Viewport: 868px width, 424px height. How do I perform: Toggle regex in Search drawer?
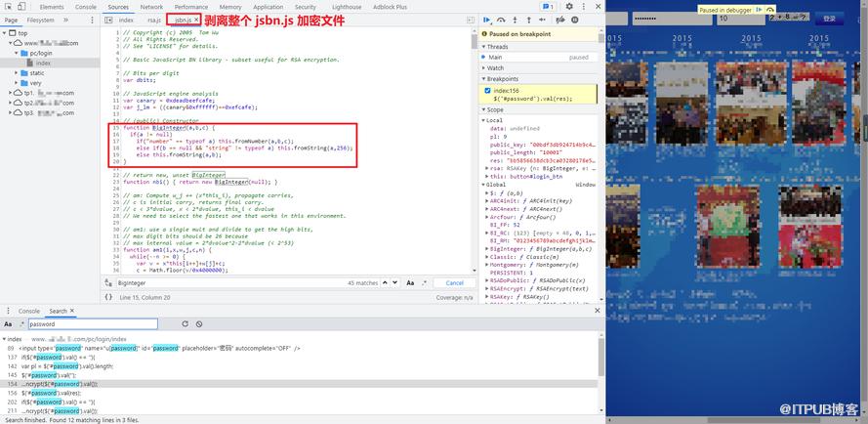[x=22, y=324]
